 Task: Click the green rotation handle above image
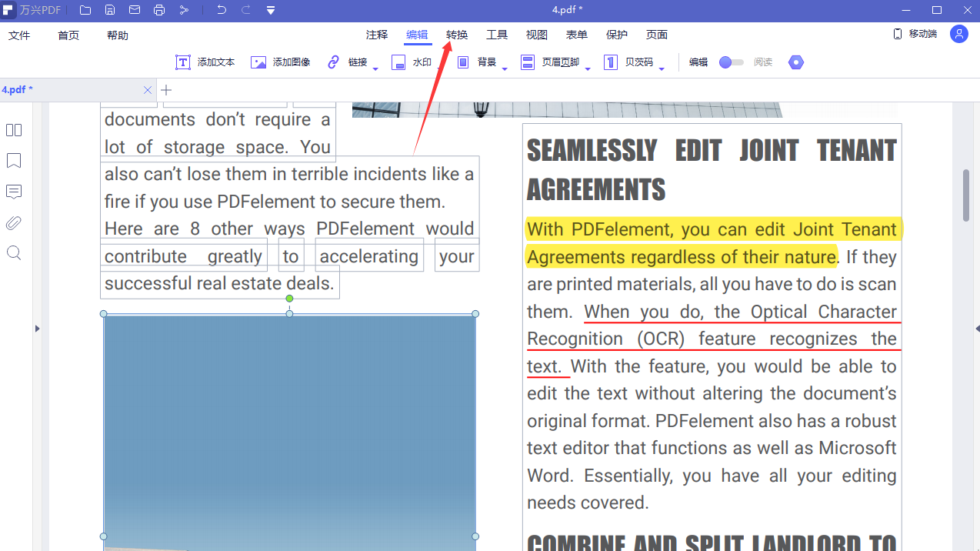pos(289,299)
